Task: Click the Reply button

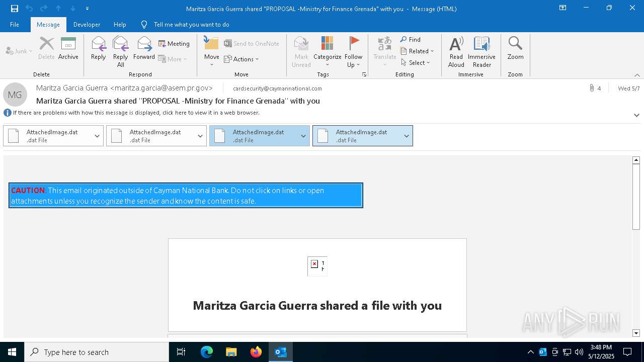Action: coord(99,48)
